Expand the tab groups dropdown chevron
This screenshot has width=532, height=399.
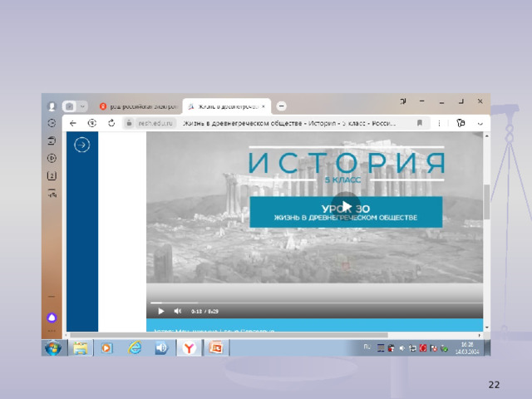pos(82,106)
